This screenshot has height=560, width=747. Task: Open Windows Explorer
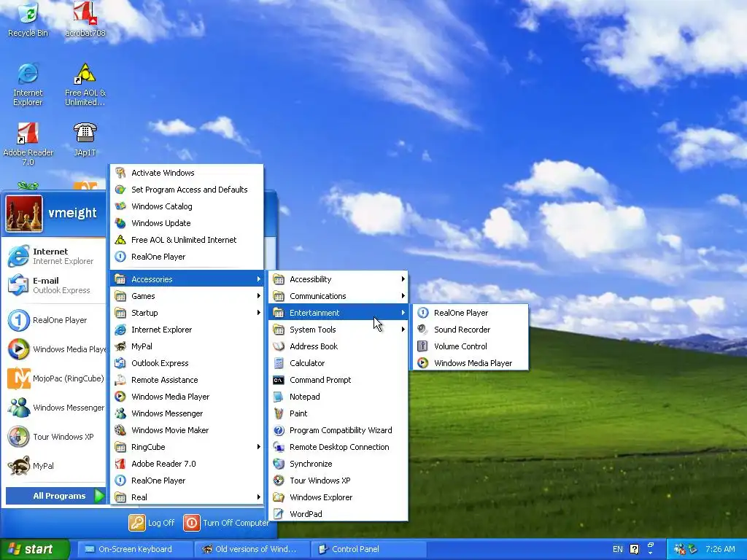(x=338, y=497)
